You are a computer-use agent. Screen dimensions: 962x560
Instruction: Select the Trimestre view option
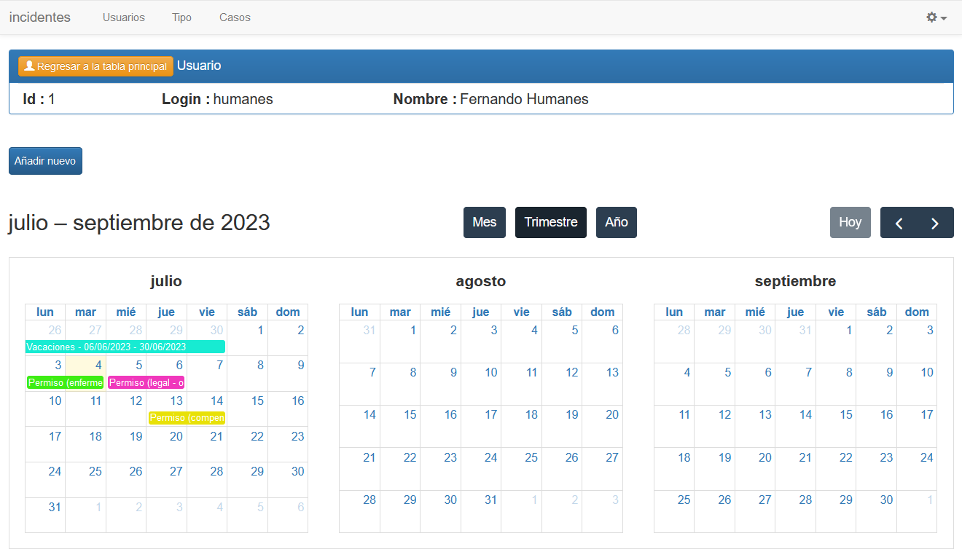point(550,222)
